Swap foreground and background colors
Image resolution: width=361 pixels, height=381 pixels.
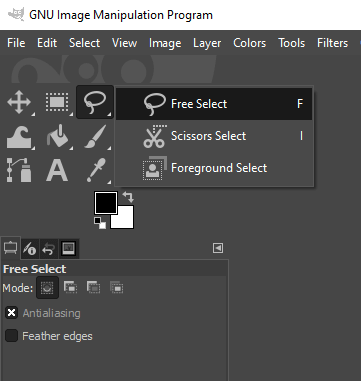pos(128,197)
